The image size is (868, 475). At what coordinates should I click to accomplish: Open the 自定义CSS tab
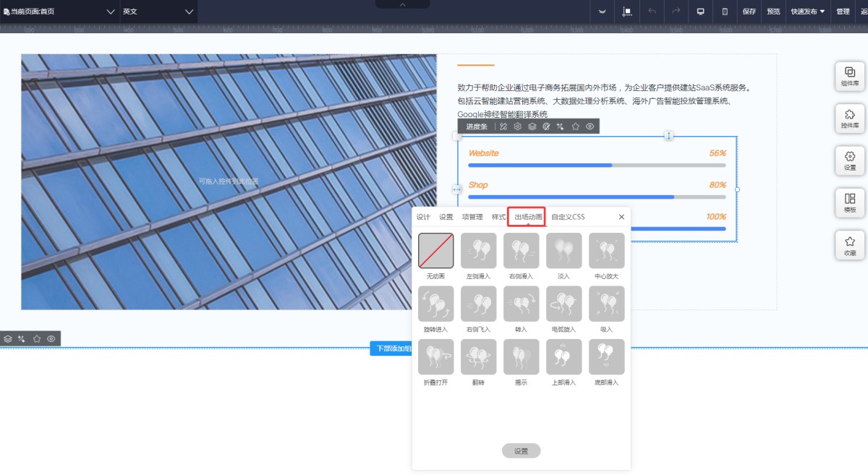(568, 217)
